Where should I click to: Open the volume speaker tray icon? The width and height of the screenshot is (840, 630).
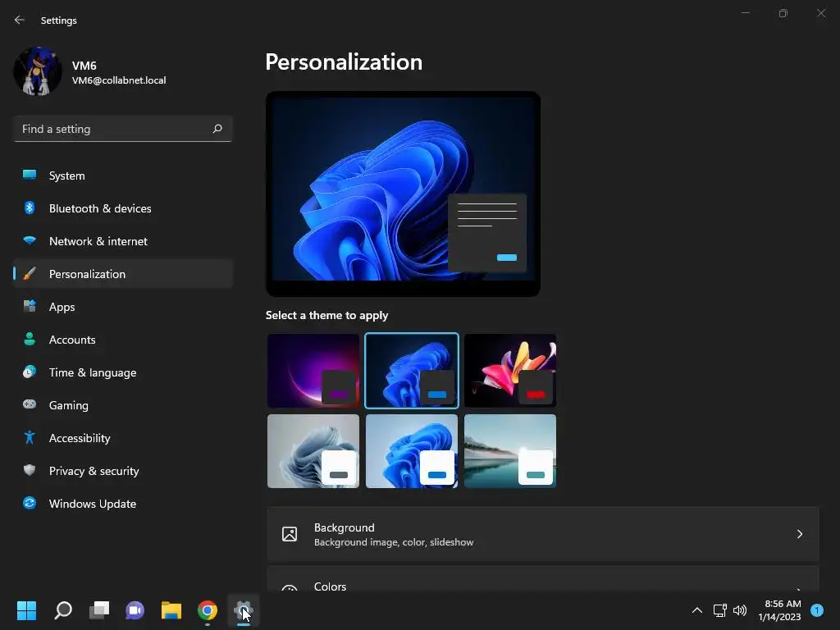point(740,610)
